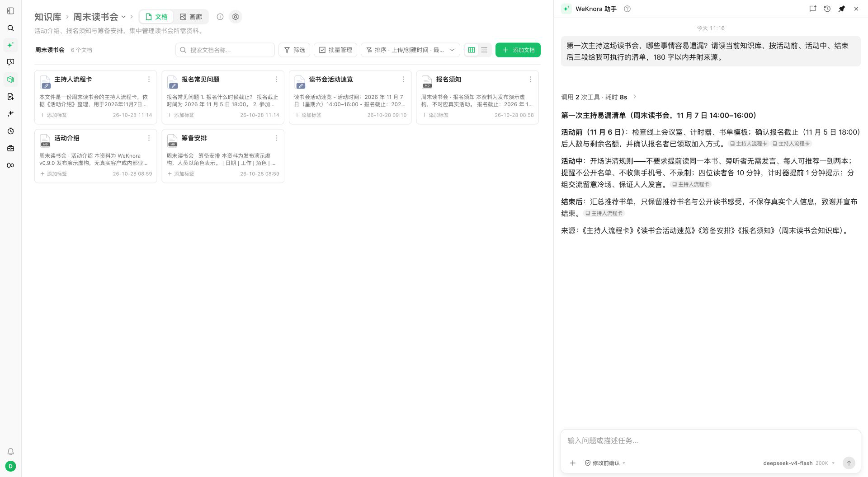
Task: Open the 修改前确认 mode dropdown
Action: coord(605,463)
